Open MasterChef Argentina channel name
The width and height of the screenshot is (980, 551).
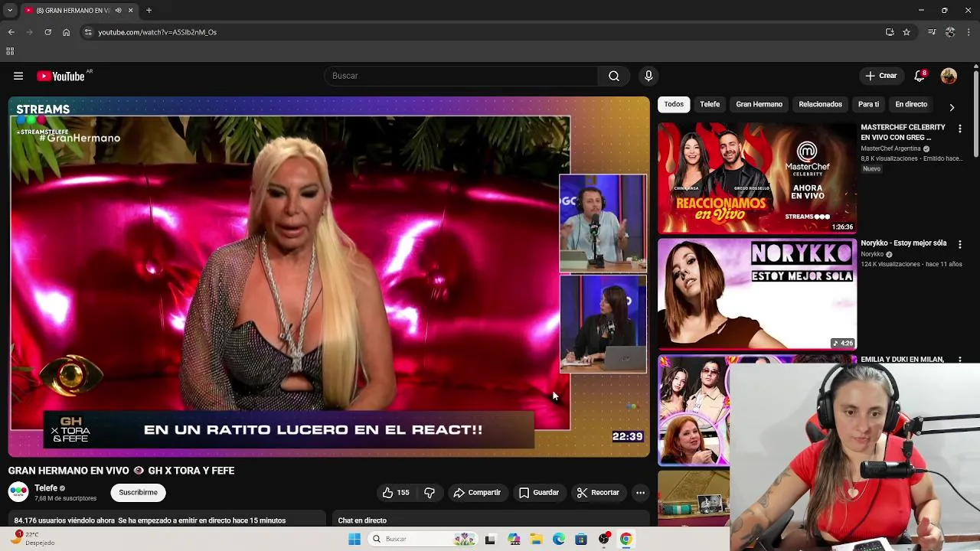click(x=890, y=149)
